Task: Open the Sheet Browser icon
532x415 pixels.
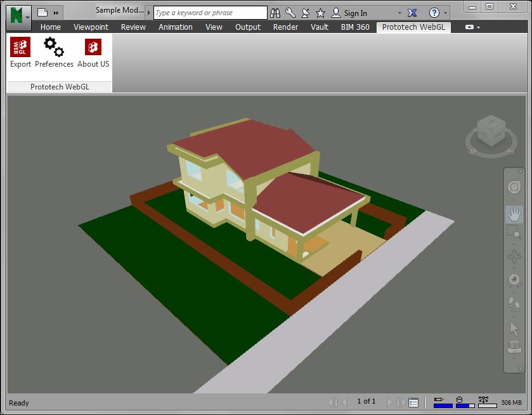Action: (x=413, y=403)
